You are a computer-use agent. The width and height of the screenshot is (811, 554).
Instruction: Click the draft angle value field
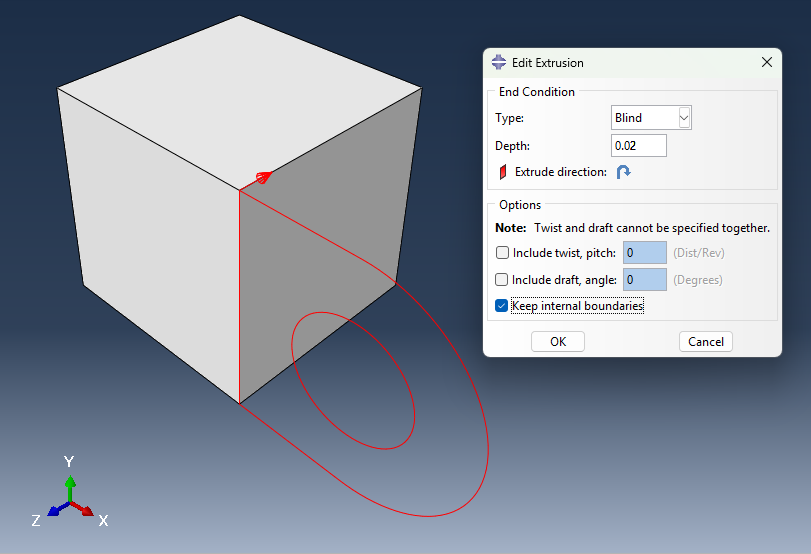pos(644,280)
